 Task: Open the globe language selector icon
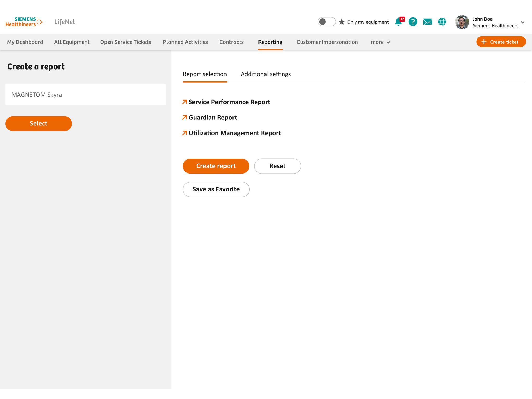pos(442,22)
